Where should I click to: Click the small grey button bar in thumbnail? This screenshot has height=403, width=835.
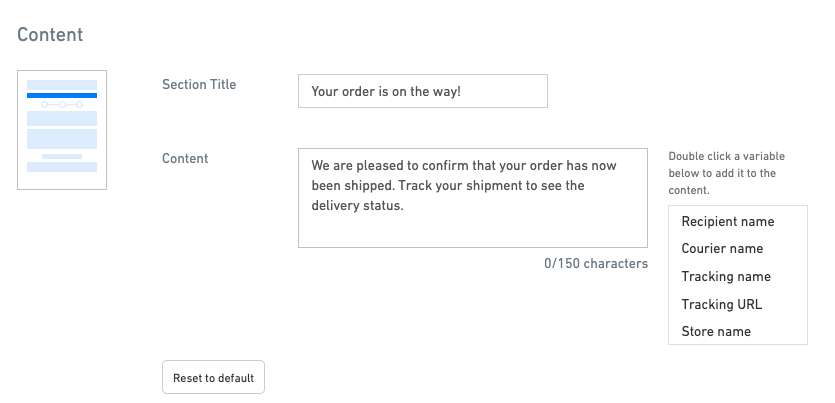click(62, 156)
